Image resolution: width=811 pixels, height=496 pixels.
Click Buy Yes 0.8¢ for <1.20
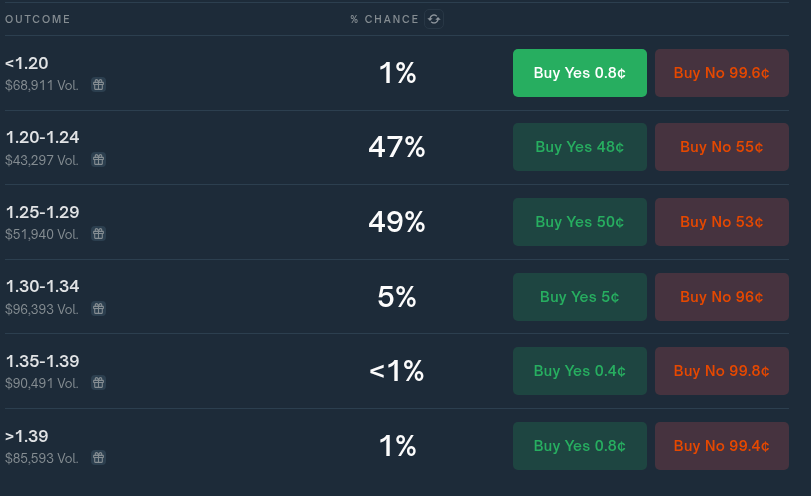(580, 73)
